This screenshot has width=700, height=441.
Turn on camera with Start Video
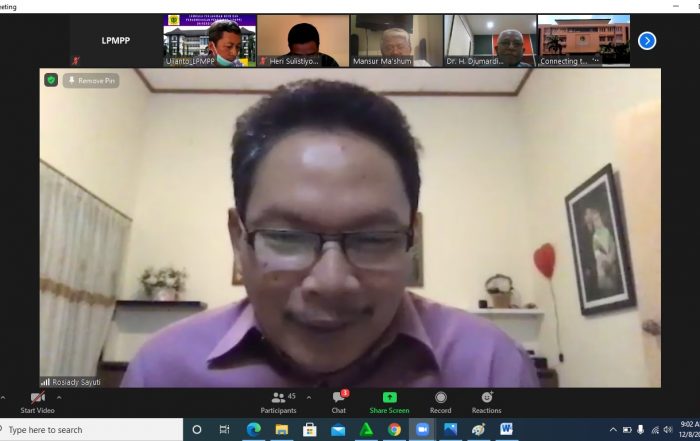coord(38,403)
